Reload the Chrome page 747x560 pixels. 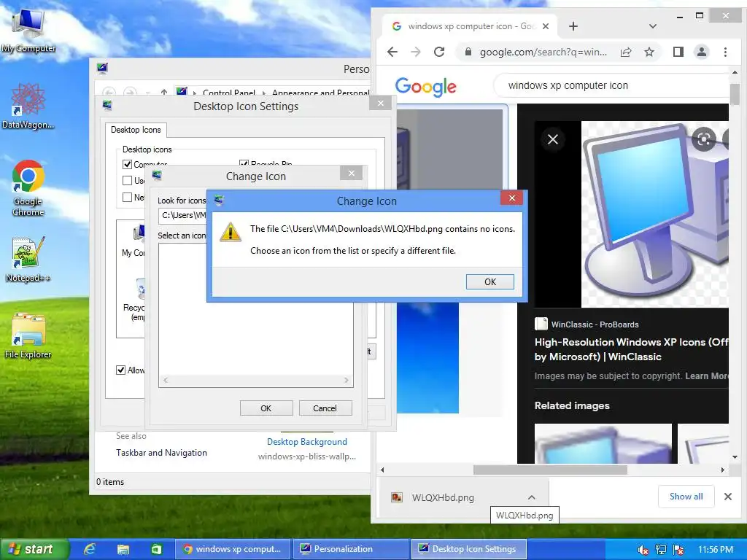439,52
